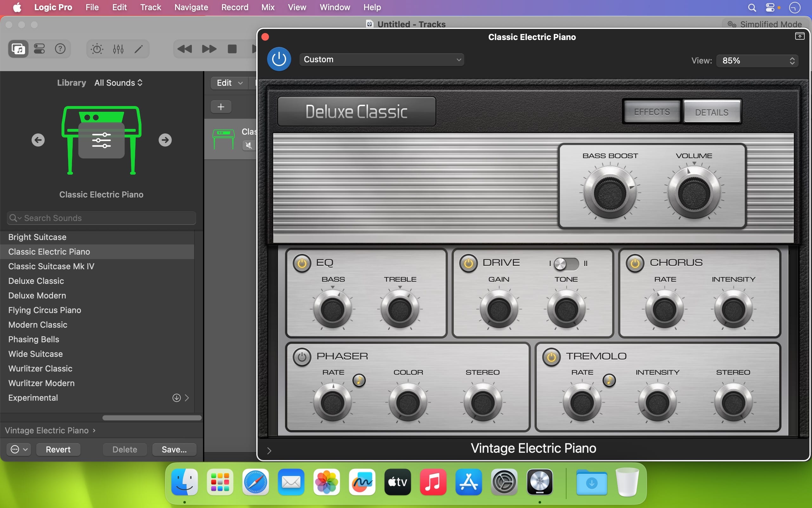
Task: Click the Stop transport button
Action: coord(232,49)
